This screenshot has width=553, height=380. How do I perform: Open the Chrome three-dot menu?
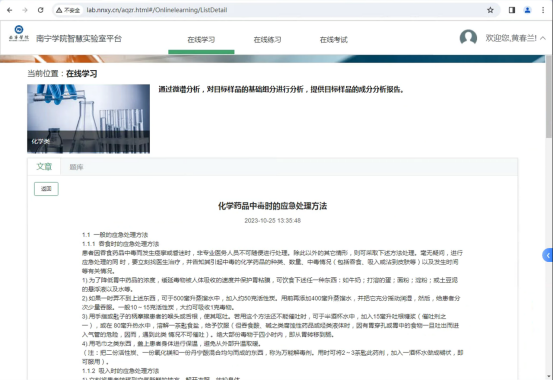click(x=543, y=10)
